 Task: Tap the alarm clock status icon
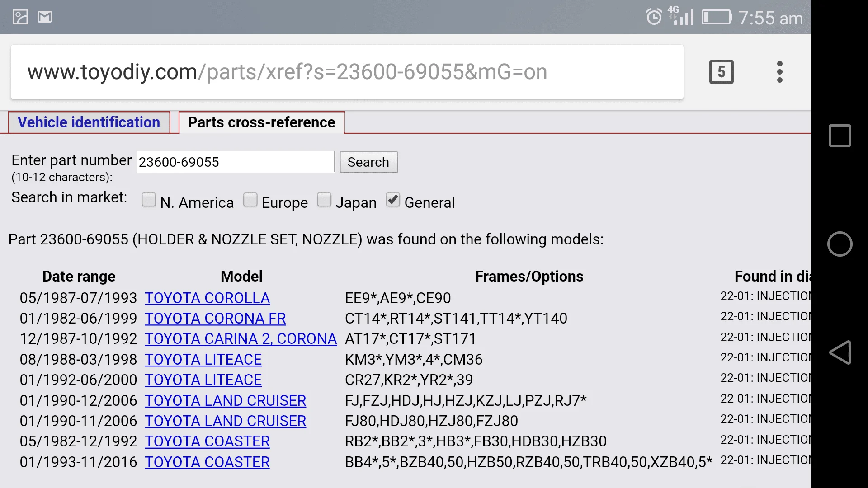coord(654,17)
